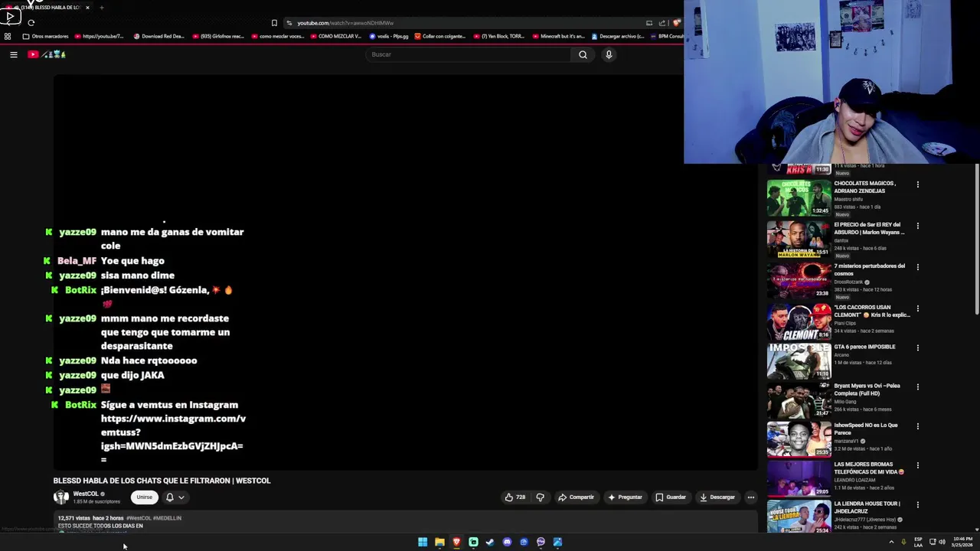
Task: Open Discord from the taskbar
Action: (507, 542)
